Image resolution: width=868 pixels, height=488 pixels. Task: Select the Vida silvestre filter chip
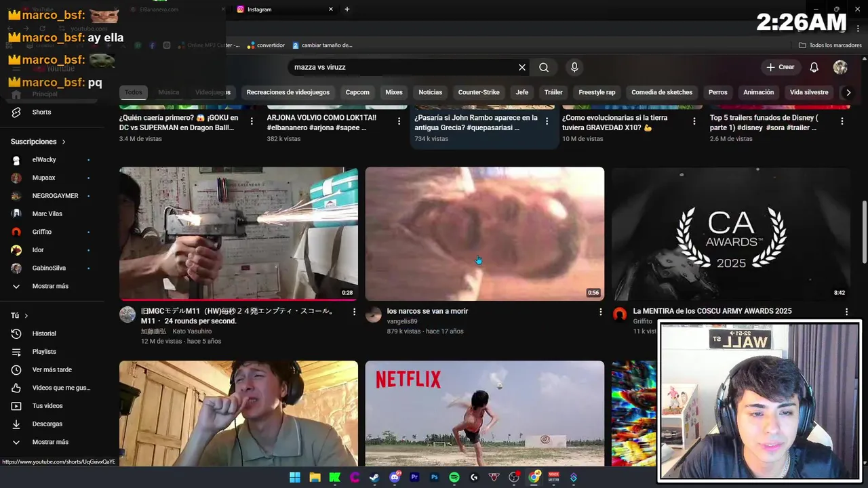809,92
